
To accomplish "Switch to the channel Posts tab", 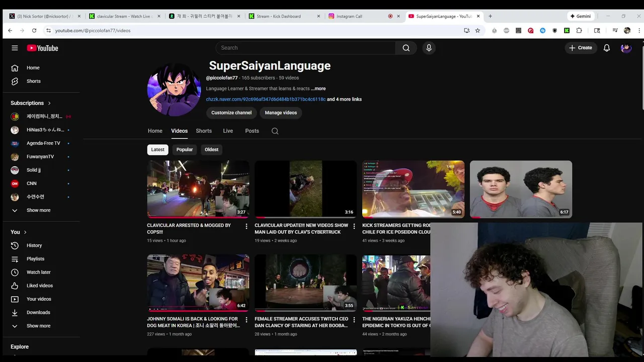I will (x=252, y=131).
